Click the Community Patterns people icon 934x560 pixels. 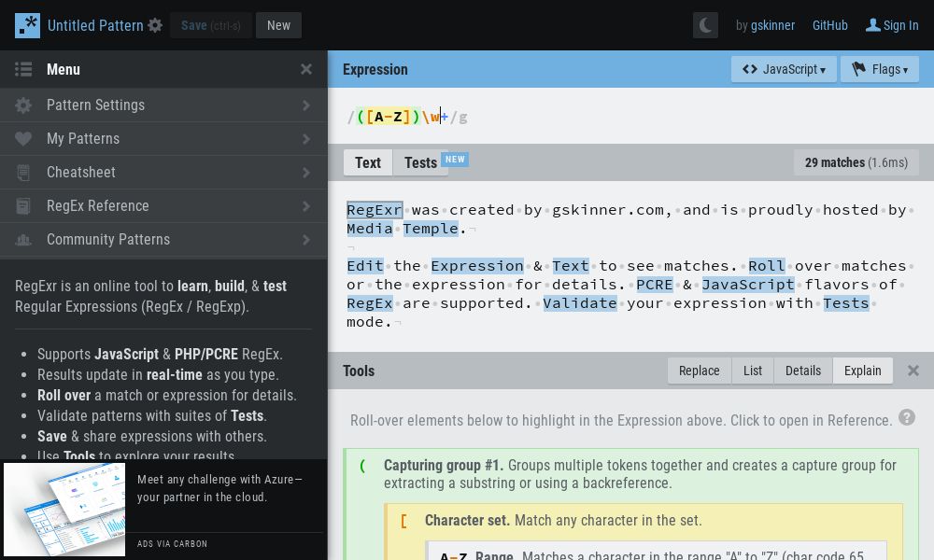(x=23, y=240)
